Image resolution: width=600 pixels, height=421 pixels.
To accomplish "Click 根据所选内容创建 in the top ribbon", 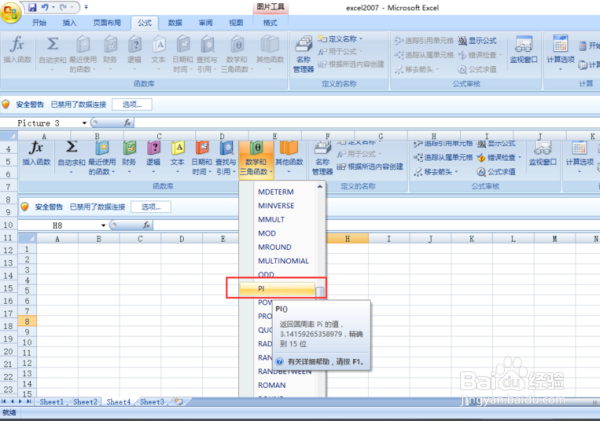I will 351,64.
